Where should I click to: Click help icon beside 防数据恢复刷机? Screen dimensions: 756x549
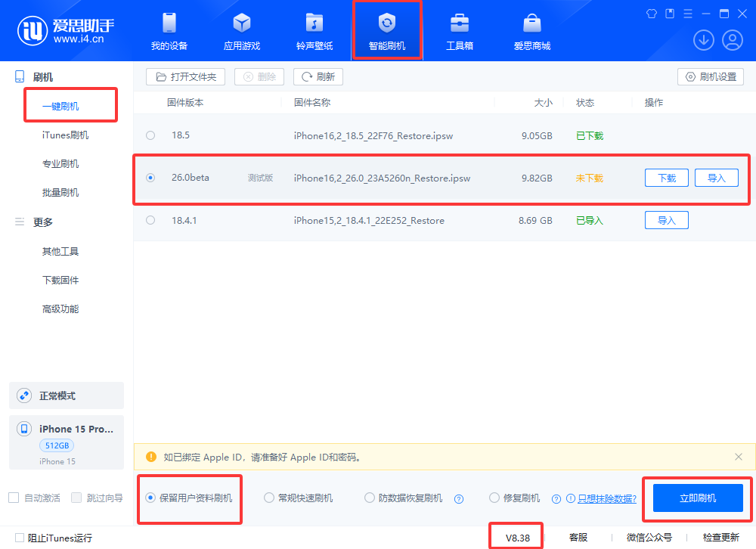(458, 498)
